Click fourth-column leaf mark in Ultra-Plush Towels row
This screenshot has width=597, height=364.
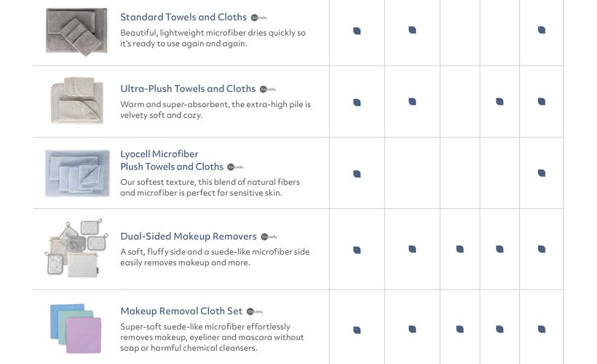point(499,102)
